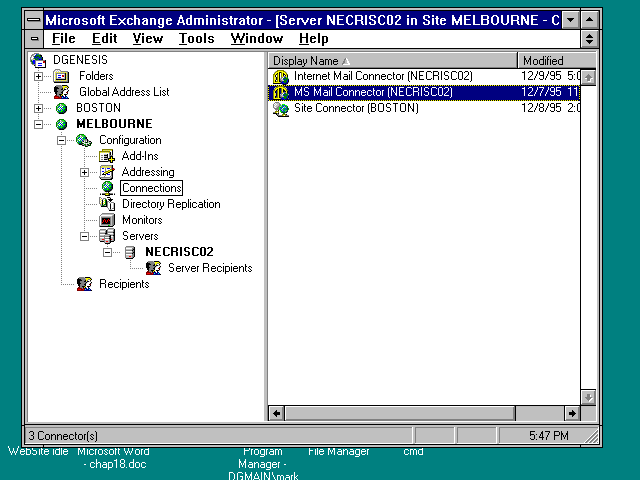This screenshot has height=480, width=640.
Task: Click the list scroll-up arrow
Action: pyautogui.click(x=588, y=77)
